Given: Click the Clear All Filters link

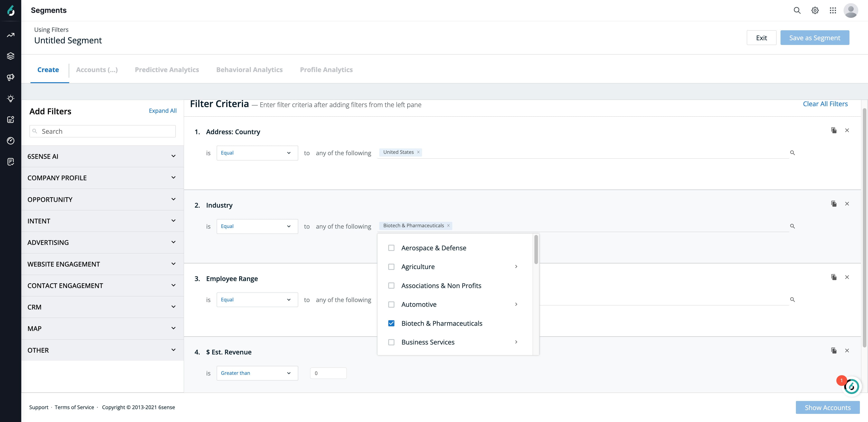Looking at the screenshot, I should [825, 104].
